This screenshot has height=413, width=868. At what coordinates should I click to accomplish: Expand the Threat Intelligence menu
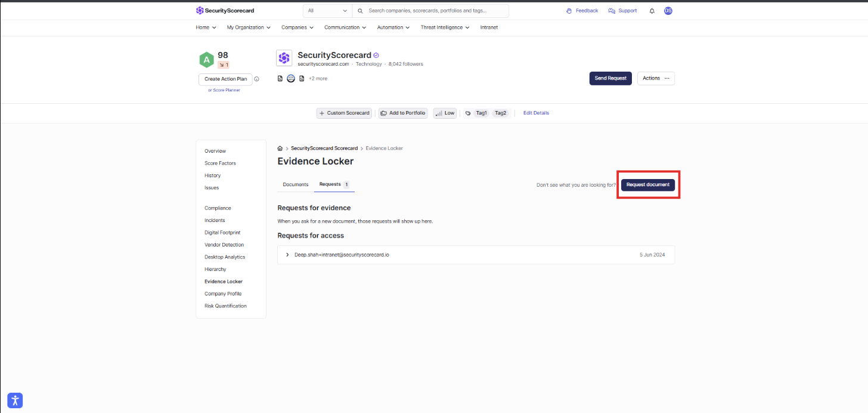(445, 27)
